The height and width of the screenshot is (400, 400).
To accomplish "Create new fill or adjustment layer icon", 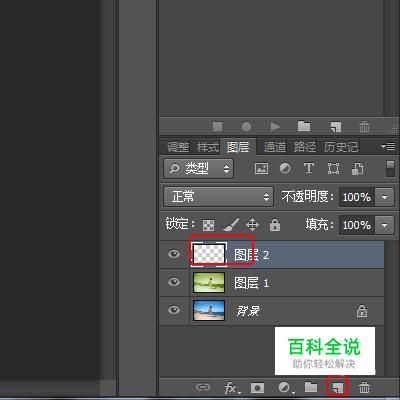I will pyautogui.click(x=285, y=388).
